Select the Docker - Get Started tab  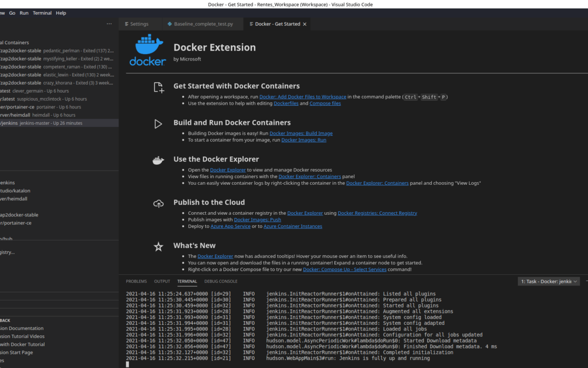tap(277, 24)
